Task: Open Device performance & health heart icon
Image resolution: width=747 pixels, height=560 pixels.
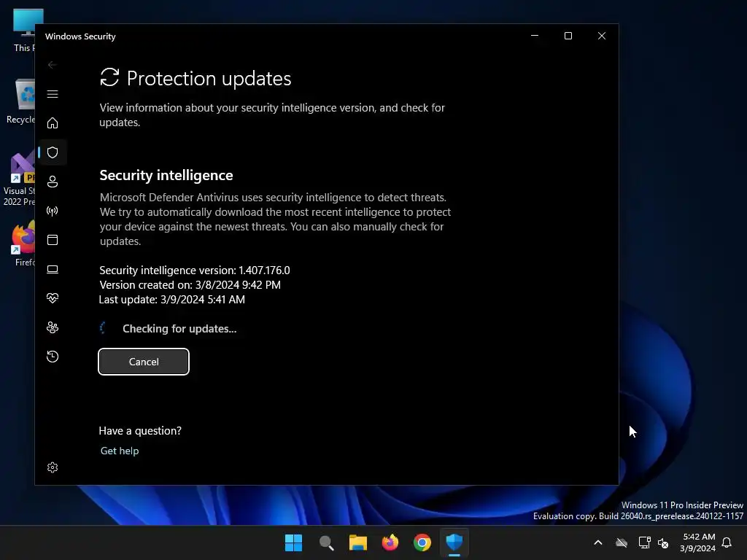Action: pos(53,298)
